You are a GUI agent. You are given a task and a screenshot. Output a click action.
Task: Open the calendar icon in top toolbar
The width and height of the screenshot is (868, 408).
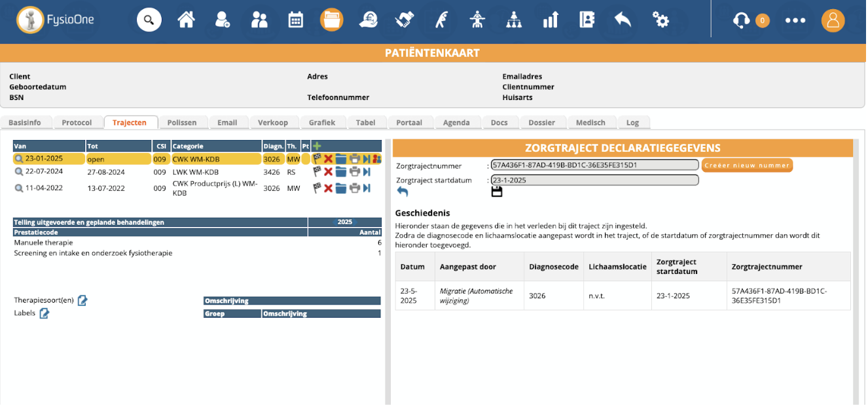click(296, 20)
